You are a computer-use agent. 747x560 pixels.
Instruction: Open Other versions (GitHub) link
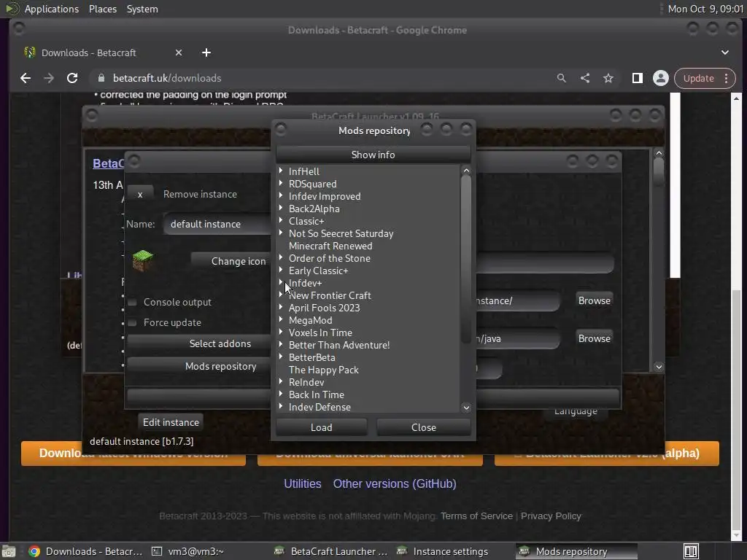coord(395,484)
